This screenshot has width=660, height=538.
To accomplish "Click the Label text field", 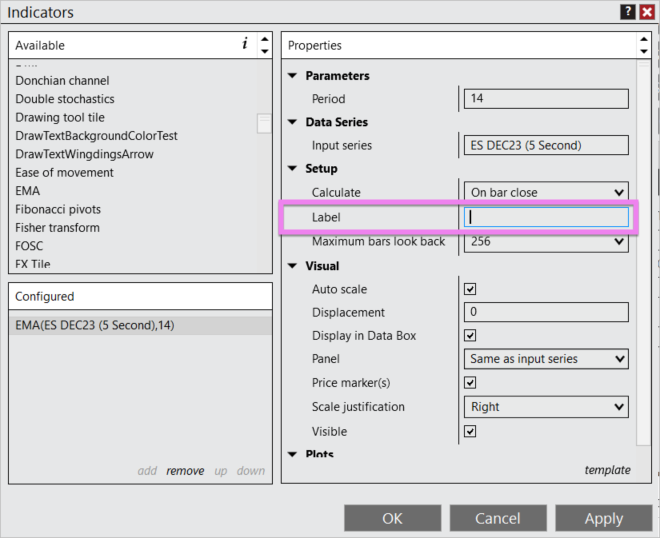I will (x=546, y=217).
